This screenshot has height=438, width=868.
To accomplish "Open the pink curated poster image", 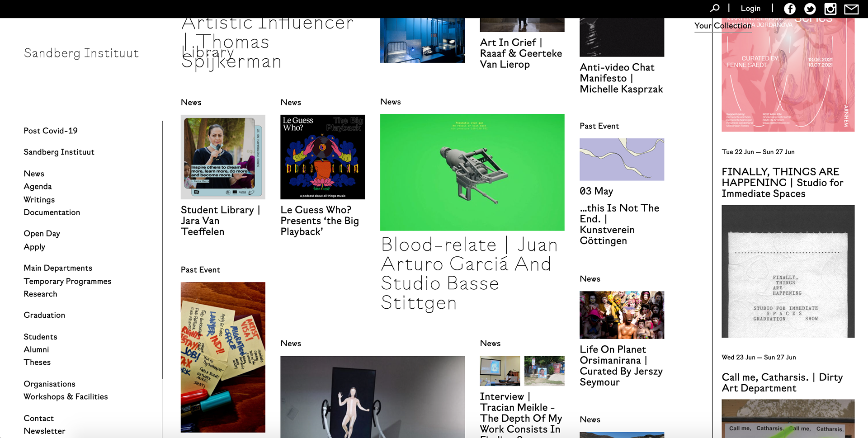I will 788,75.
